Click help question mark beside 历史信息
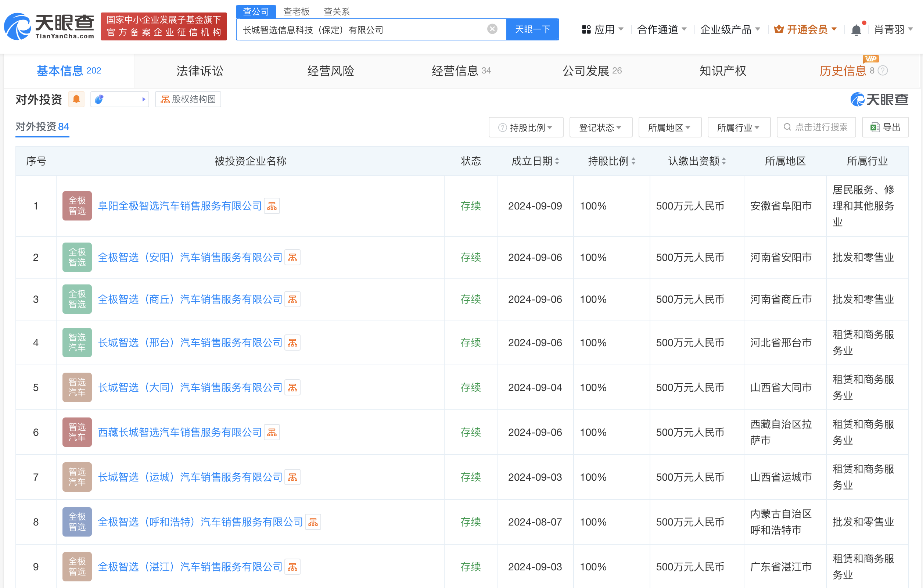 coord(882,71)
